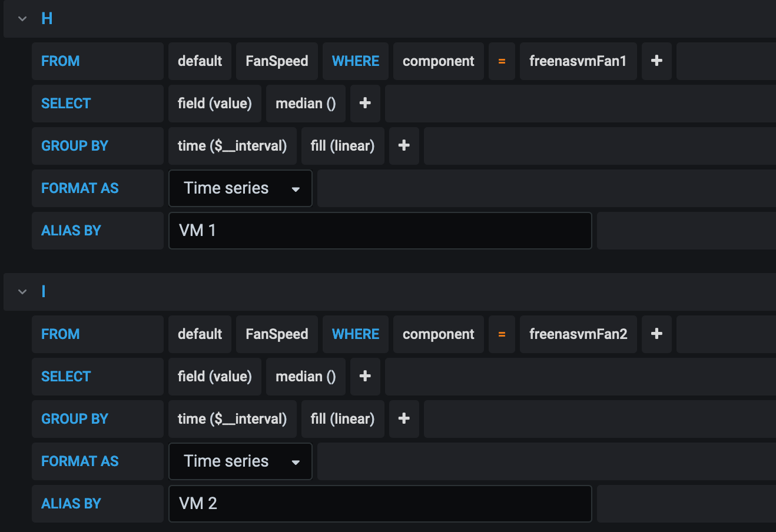Click the VM 2 alias input field

380,504
